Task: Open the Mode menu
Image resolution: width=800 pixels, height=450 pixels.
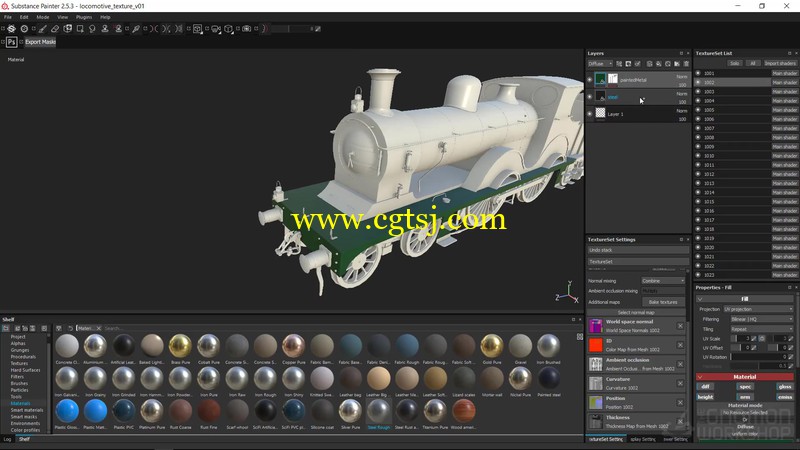Action: click(x=43, y=17)
